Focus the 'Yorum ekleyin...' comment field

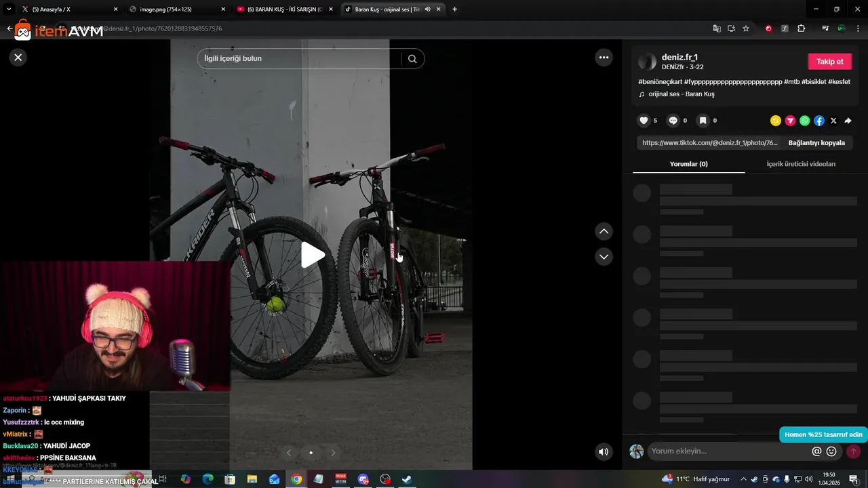tap(729, 451)
